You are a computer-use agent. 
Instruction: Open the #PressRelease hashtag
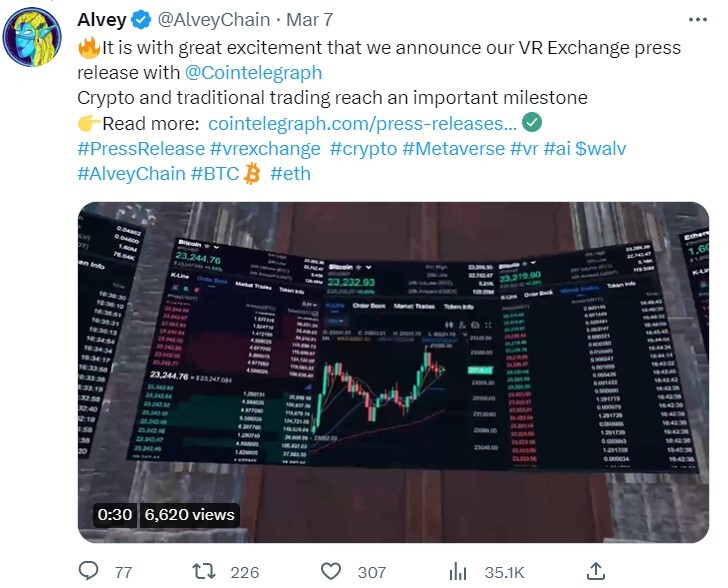tap(141, 149)
